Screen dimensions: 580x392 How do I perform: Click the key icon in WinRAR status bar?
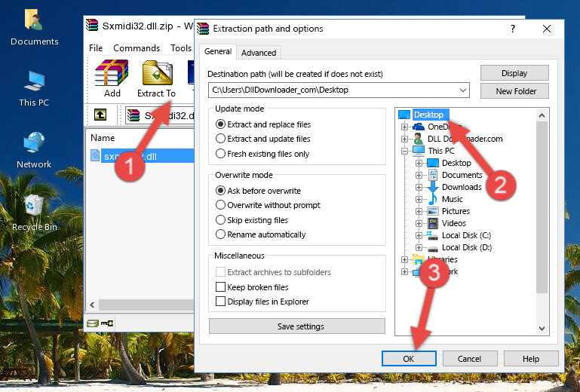pyautogui.click(x=107, y=323)
